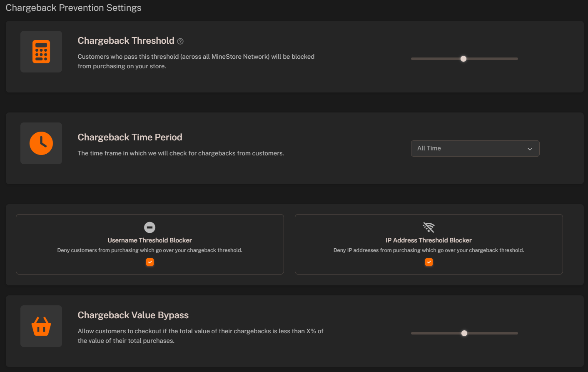Click the chevron arrow in the All Time selector

click(530, 148)
